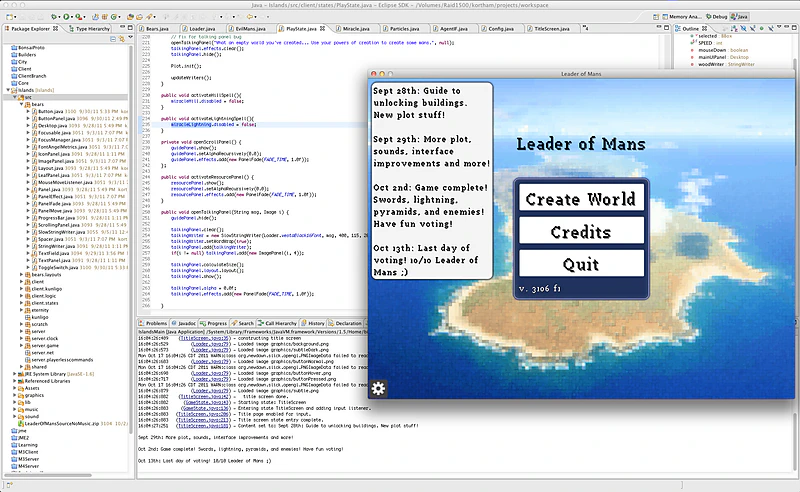
Task: Expand the graphics folder
Action: (14, 395)
